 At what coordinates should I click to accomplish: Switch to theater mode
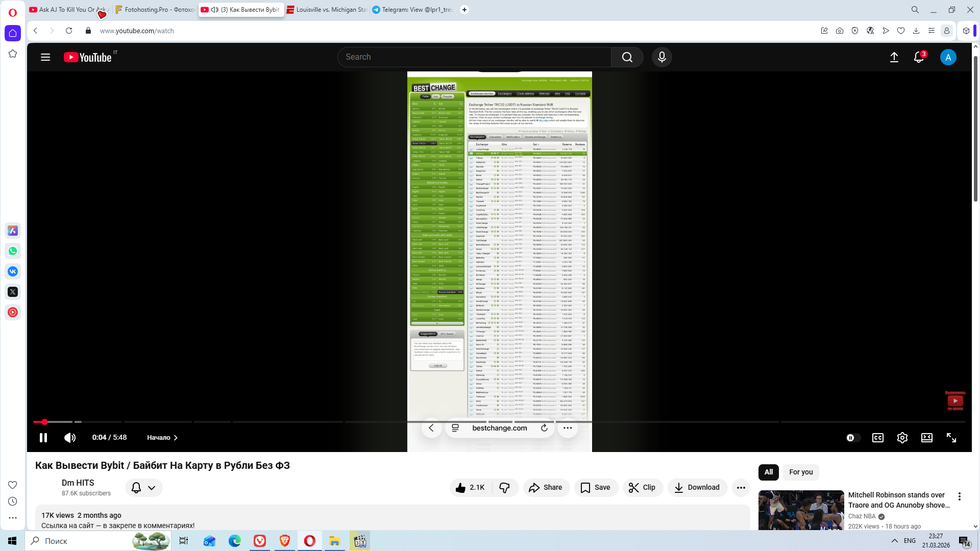tap(926, 438)
